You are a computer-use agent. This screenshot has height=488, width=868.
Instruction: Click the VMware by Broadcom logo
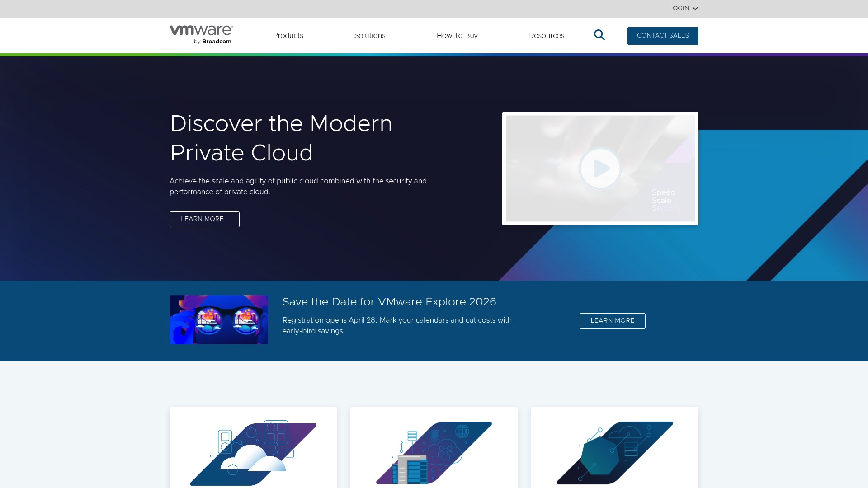pyautogui.click(x=201, y=35)
